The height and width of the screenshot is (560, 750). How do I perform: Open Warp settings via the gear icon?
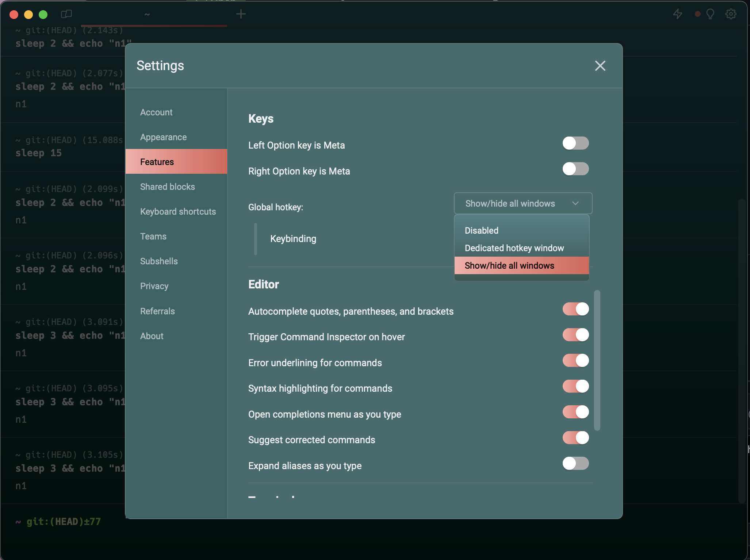731,14
